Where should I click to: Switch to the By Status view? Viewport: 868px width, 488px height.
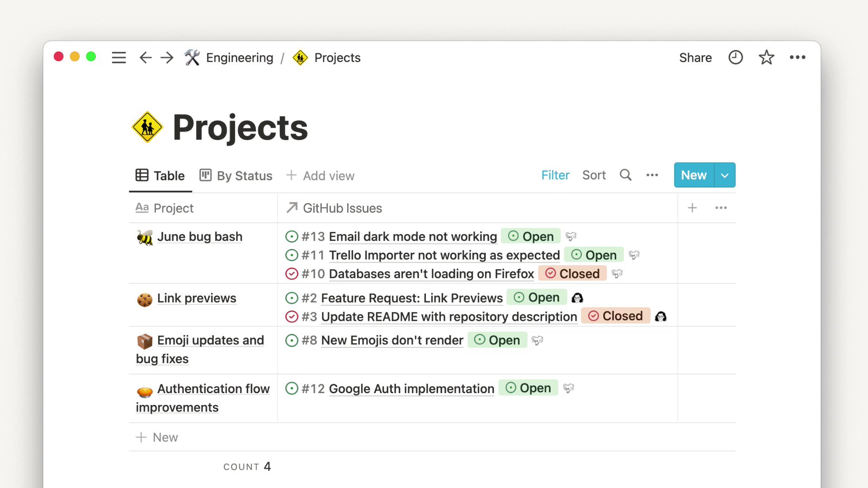236,175
